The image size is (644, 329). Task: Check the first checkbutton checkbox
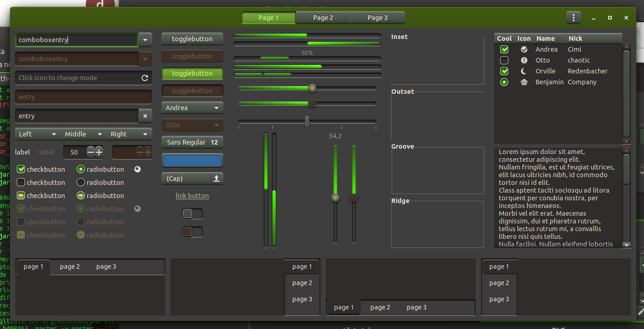click(x=21, y=169)
